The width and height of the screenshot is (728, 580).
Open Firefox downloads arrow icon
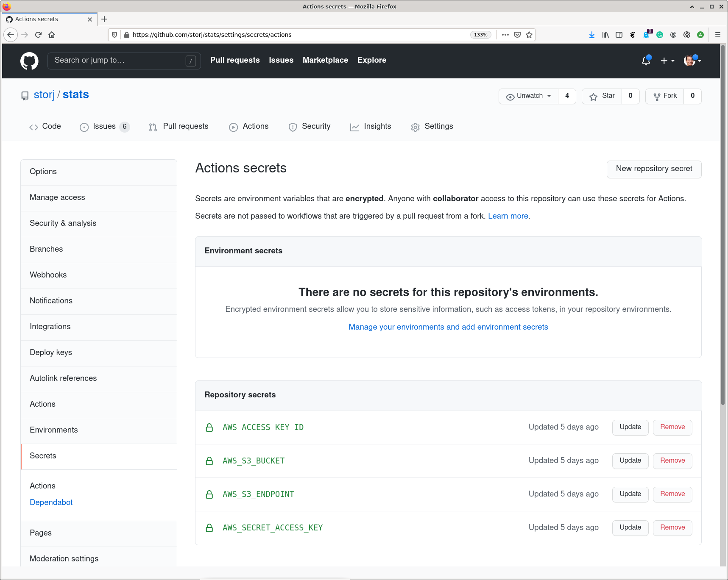tap(591, 35)
